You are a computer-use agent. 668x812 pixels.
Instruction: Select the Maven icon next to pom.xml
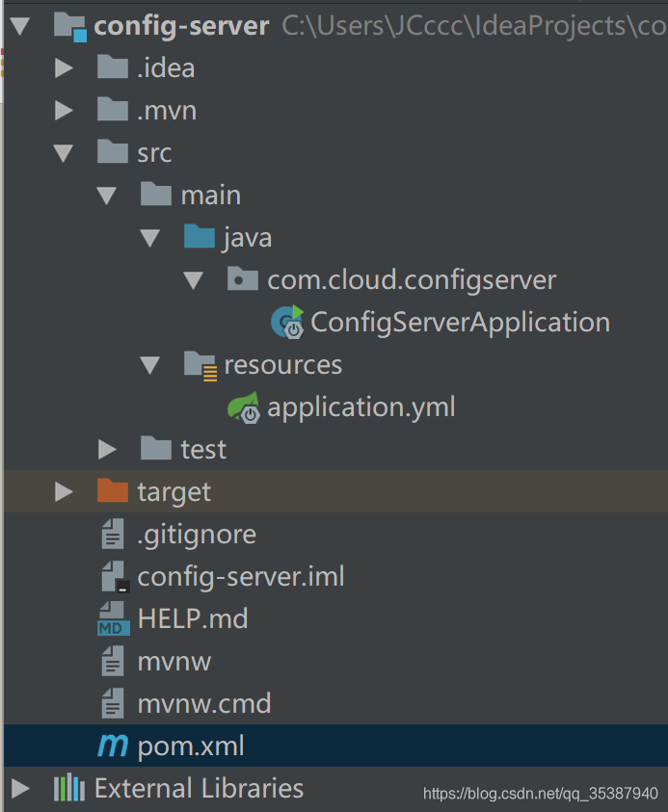(x=113, y=746)
